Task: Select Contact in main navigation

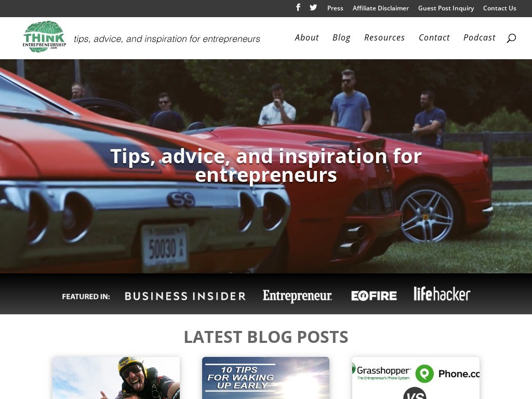Action: click(x=434, y=37)
